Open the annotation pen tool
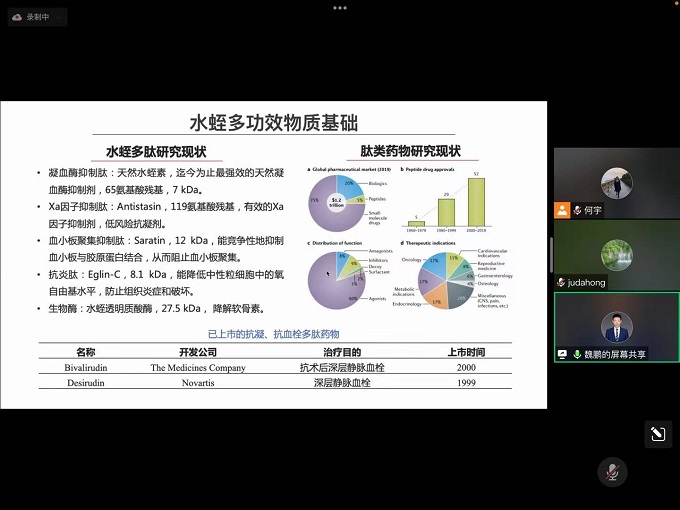This screenshot has height=510, width=680. click(x=657, y=433)
